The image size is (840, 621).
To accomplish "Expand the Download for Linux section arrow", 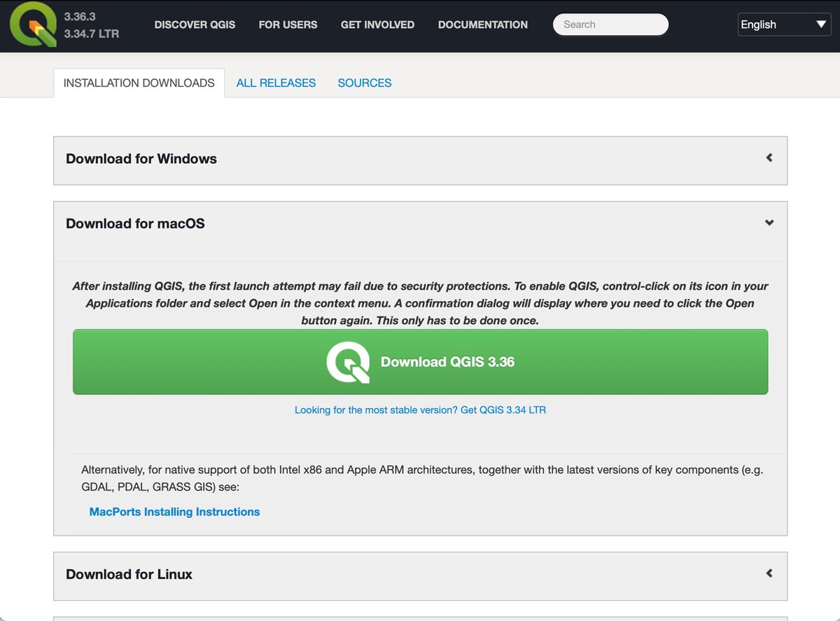I will [769, 573].
